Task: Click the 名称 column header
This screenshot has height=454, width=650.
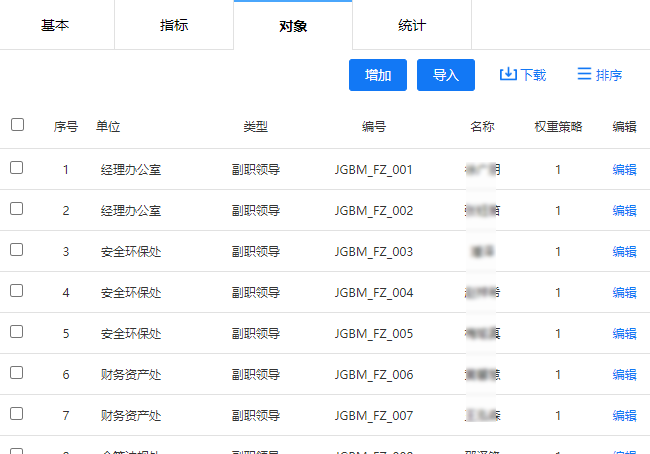Action: (483, 126)
